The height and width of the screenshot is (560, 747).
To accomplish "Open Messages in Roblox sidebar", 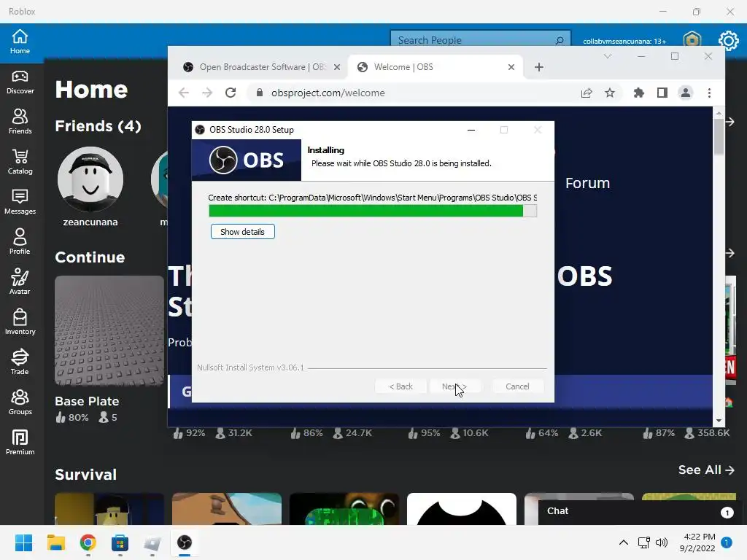I will [20, 202].
